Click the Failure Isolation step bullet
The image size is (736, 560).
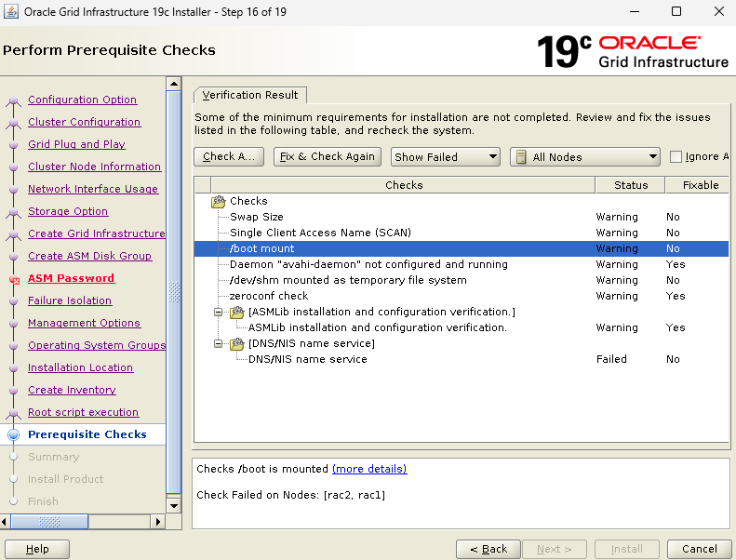tap(14, 300)
